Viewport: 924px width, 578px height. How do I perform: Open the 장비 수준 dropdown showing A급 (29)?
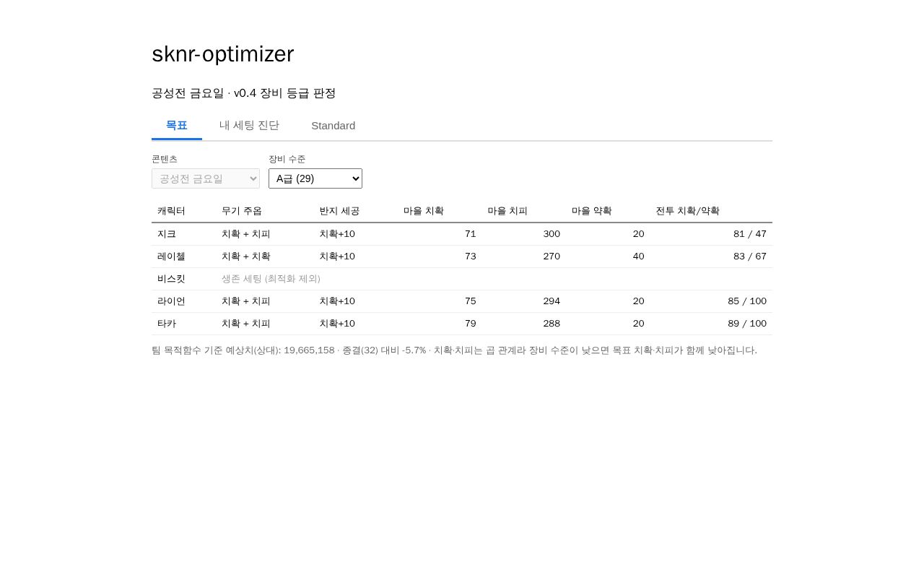[315, 178]
